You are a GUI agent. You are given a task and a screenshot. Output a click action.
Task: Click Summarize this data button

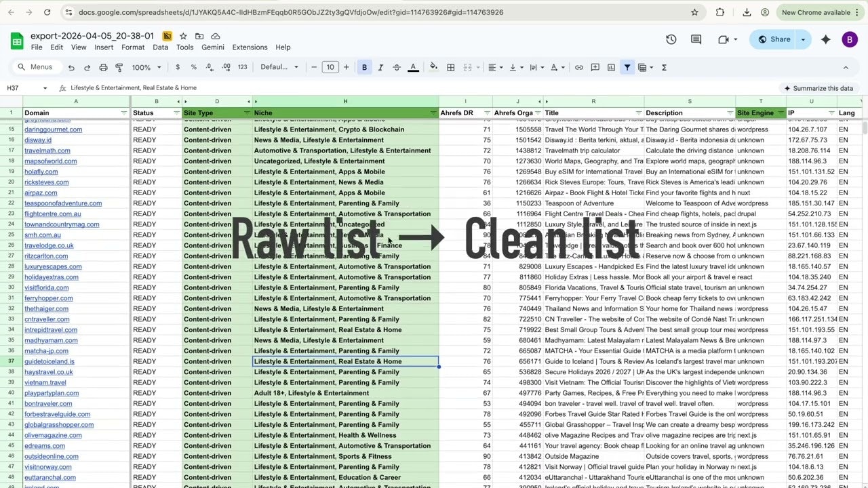(x=818, y=88)
